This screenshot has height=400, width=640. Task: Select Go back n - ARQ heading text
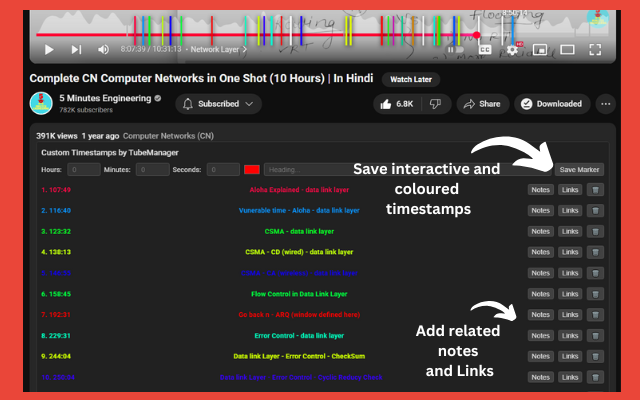tap(299, 315)
